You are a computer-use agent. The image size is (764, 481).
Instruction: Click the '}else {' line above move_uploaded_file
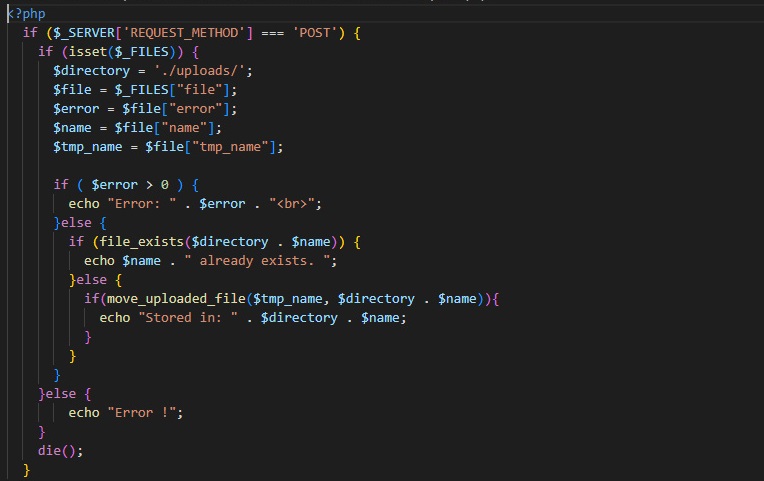[x=95, y=280]
